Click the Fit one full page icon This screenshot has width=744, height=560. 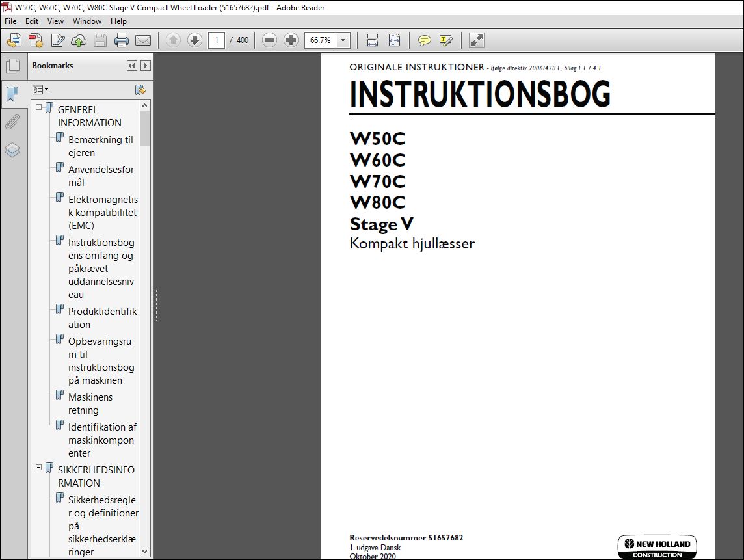pyautogui.click(x=394, y=40)
